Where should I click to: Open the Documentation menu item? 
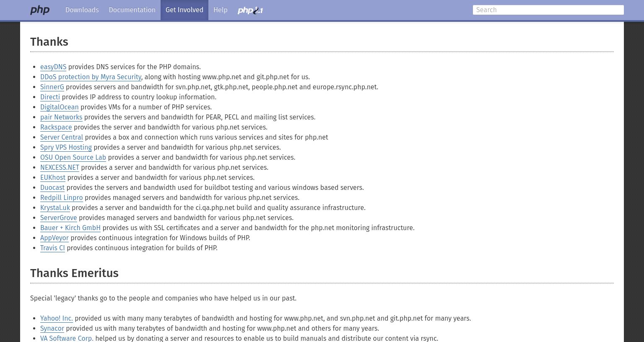pos(132,10)
